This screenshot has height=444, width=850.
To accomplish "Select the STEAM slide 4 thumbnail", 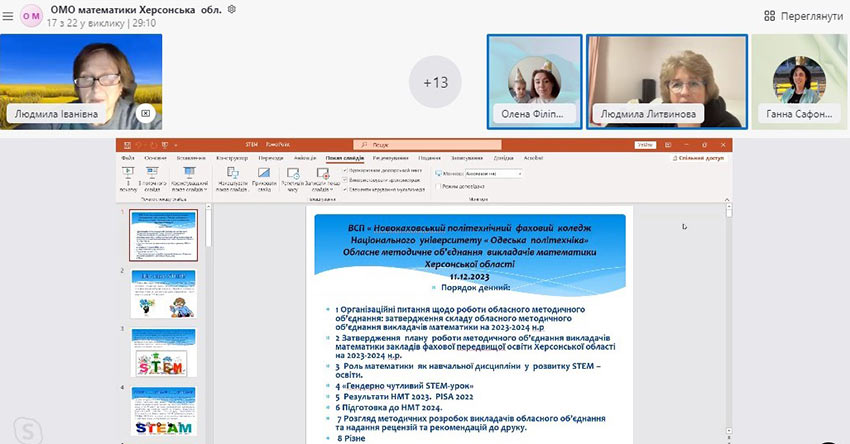I will [x=163, y=412].
